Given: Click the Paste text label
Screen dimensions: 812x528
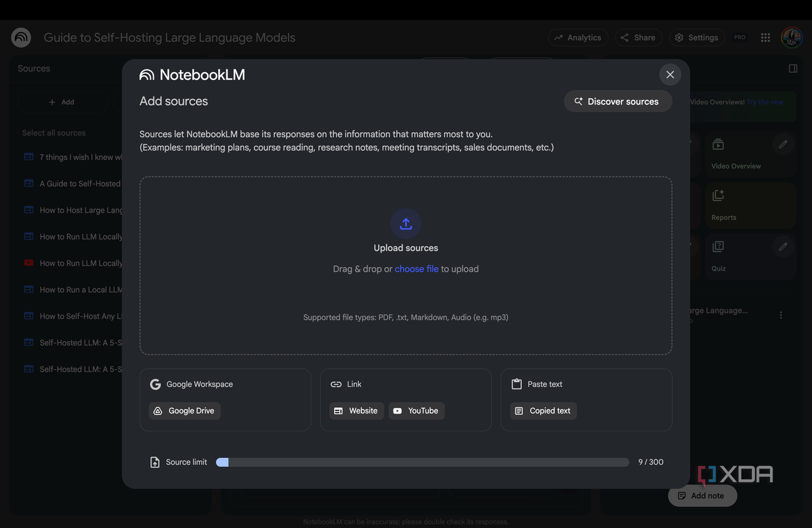Looking at the screenshot, I should pos(545,384).
